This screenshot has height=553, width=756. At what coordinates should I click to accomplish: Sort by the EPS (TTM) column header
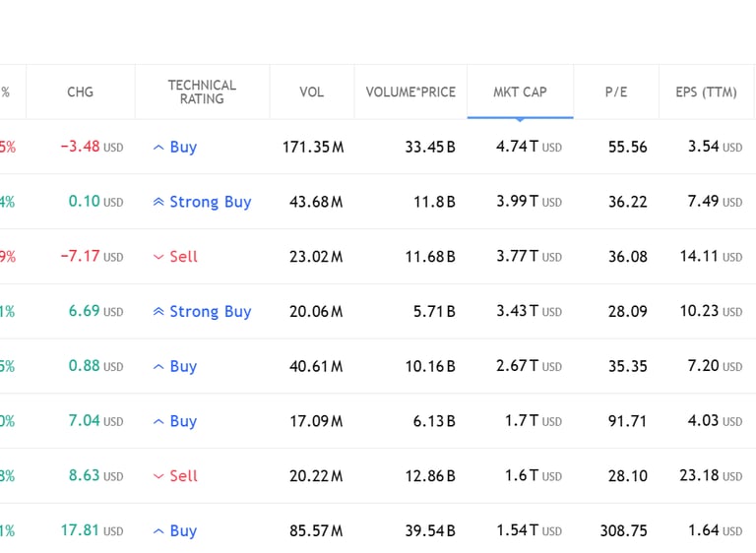point(706,92)
